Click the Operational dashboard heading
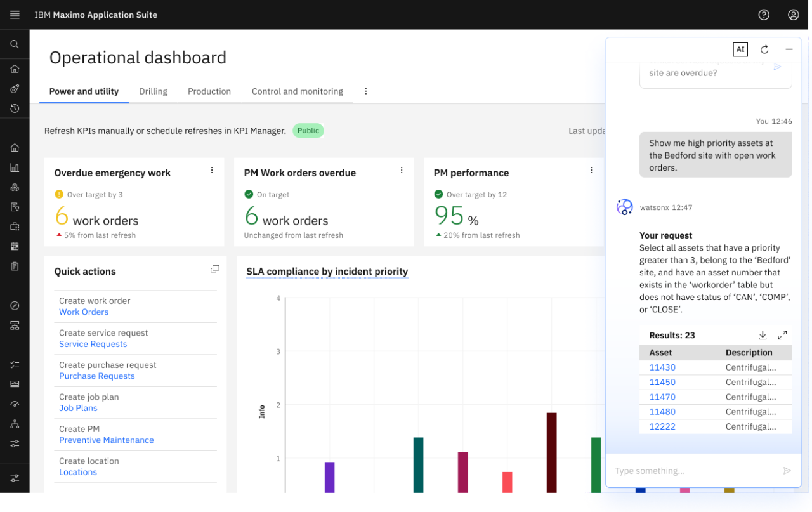Screen dimensions: 812x512 pyautogui.click(x=138, y=58)
